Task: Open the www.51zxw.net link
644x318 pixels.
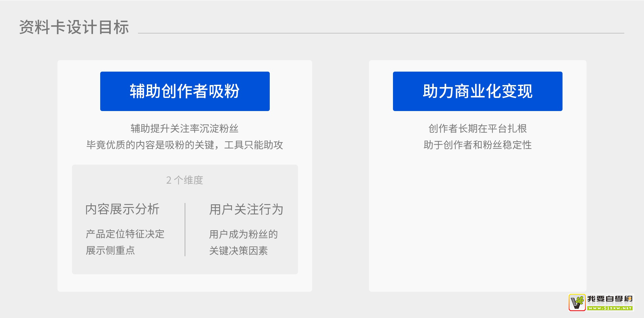Action: [610, 308]
